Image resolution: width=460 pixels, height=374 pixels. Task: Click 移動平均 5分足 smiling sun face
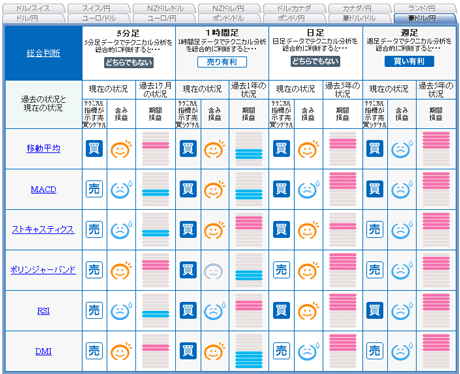121,149
